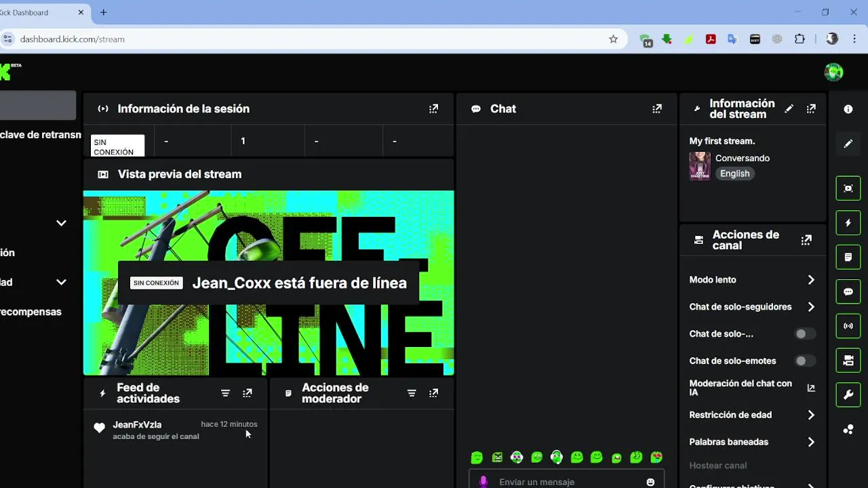Select the highlighted left sidebar item
868x488 pixels.
[x=38, y=106]
